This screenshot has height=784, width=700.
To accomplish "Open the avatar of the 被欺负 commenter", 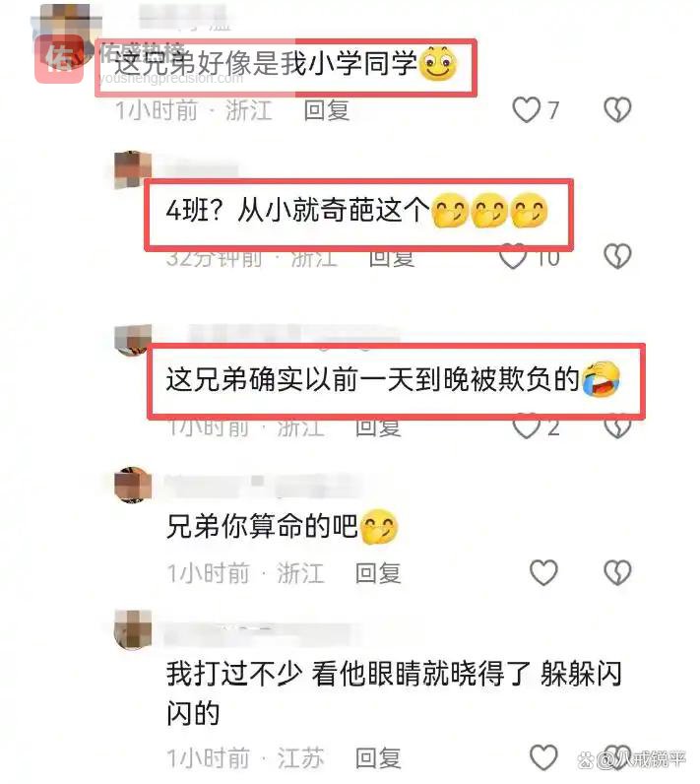I will coord(133,340).
